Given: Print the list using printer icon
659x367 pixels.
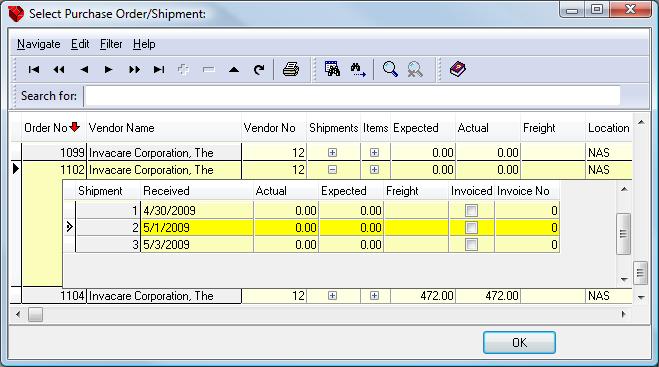Looking at the screenshot, I should pos(291,69).
